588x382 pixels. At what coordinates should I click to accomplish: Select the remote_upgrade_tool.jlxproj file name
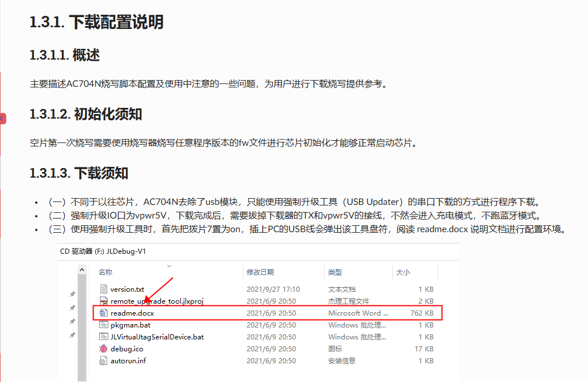click(157, 301)
